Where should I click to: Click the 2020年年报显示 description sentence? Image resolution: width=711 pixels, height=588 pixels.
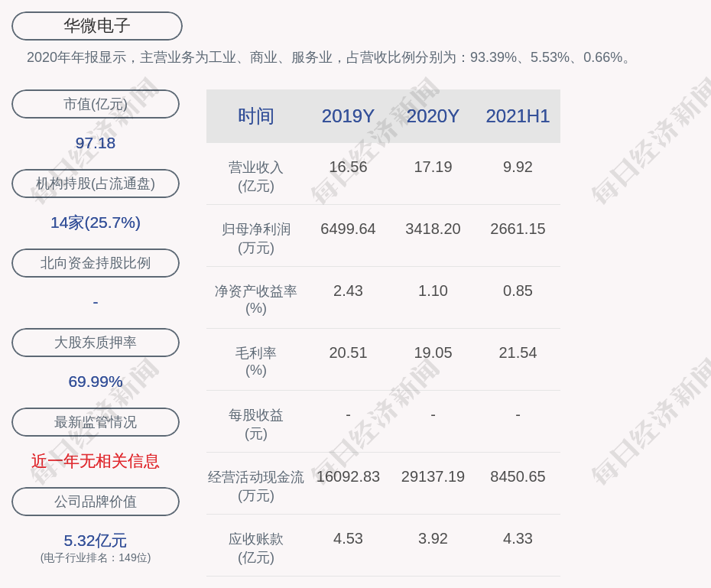point(330,57)
